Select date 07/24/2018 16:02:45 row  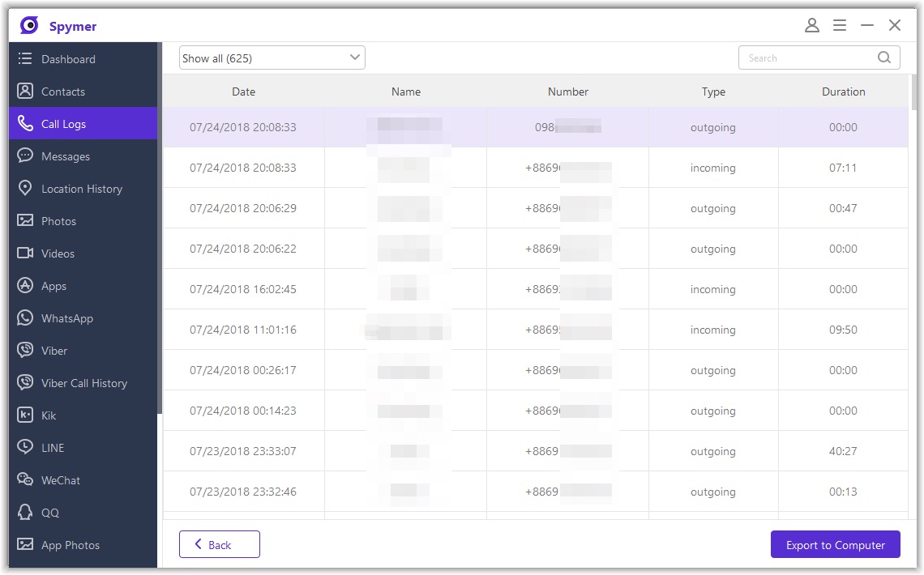pyautogui.click(x=535, y=289)
